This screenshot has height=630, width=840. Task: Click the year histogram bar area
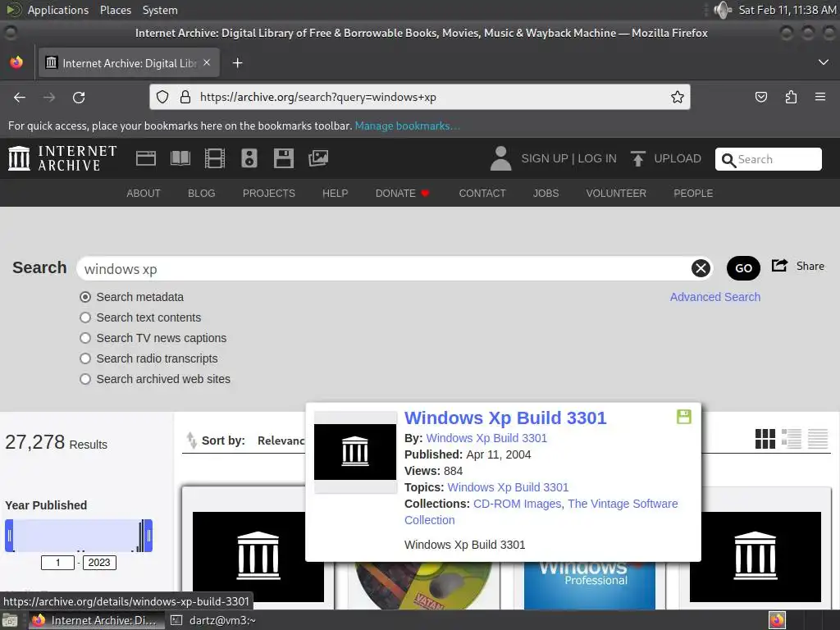point(79,535)
